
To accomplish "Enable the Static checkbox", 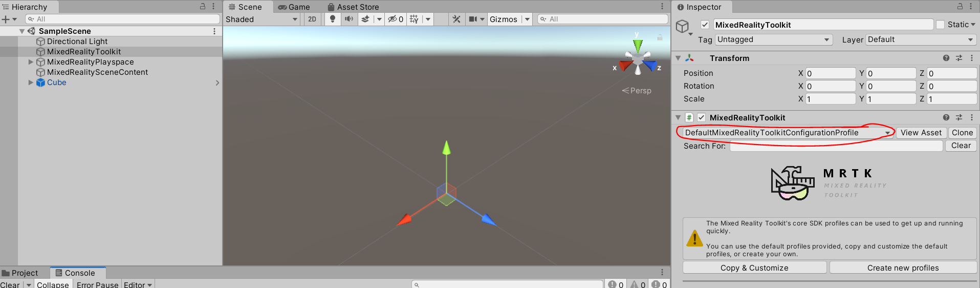I will pyautogui.click(x=940, y=25).
